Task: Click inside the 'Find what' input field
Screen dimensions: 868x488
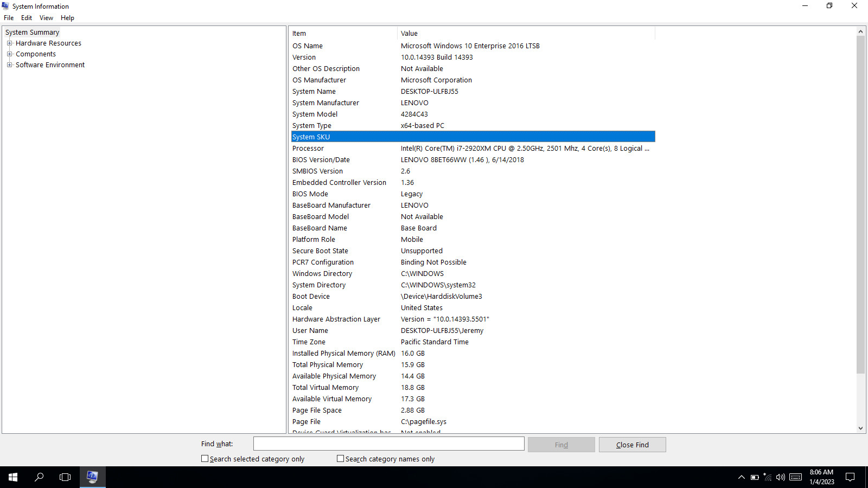Action: pos(389,444)
